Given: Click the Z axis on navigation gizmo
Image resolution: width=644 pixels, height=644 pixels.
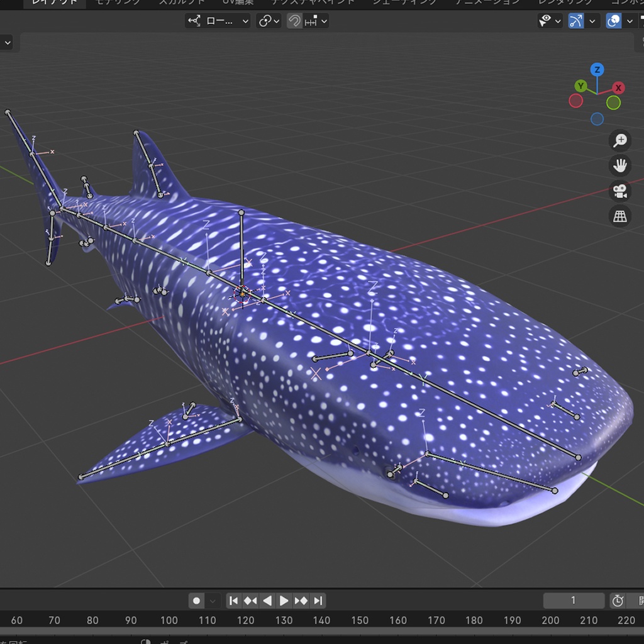Looking at the screenshot, I should tap(596, 69).
